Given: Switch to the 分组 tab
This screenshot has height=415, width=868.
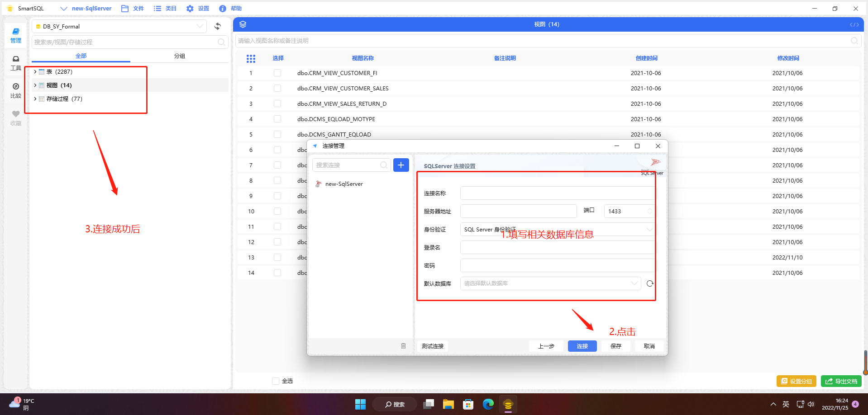Looking at the screenshot, I should coord(180,56).
